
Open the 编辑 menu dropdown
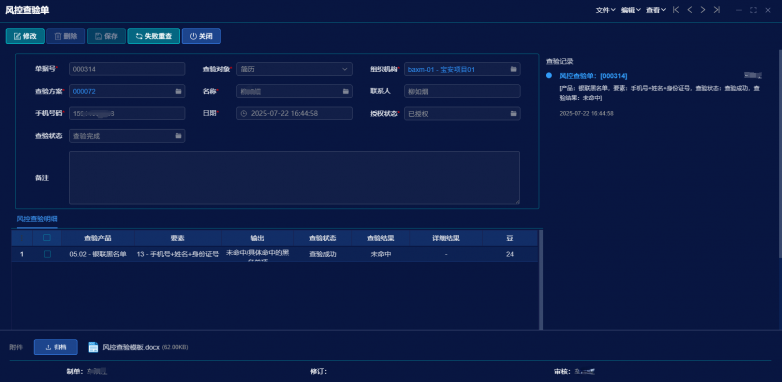tap(630, 10)
